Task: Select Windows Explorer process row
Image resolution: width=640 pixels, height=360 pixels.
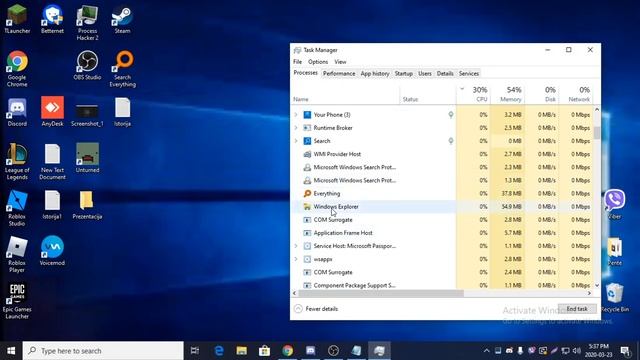Action: click(x=442, y=207)
